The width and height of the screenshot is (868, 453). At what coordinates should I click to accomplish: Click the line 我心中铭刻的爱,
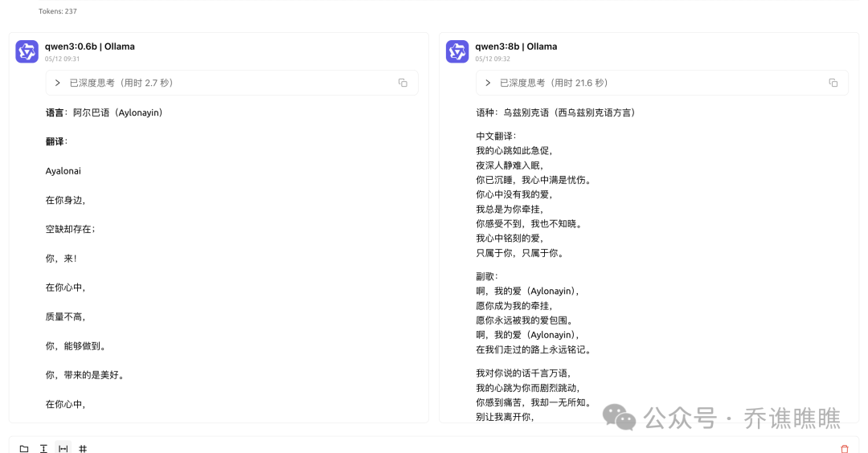[510, 239]
